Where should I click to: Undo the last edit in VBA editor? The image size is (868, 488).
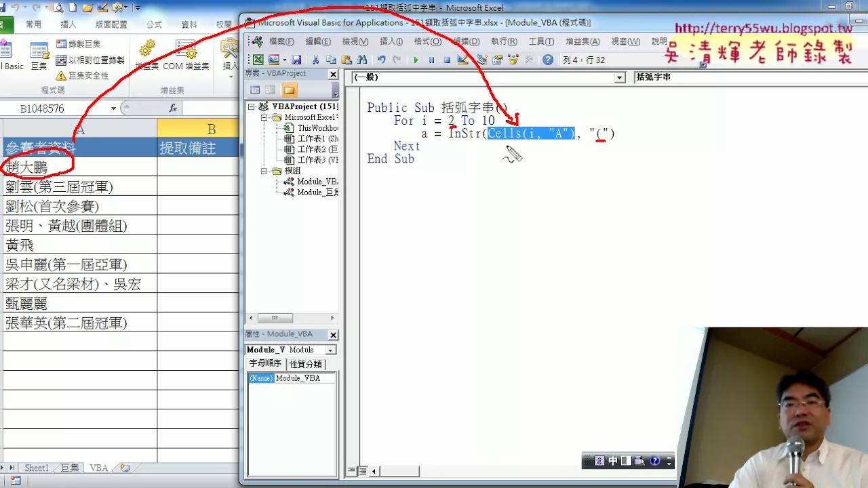(x=382, y=60)
